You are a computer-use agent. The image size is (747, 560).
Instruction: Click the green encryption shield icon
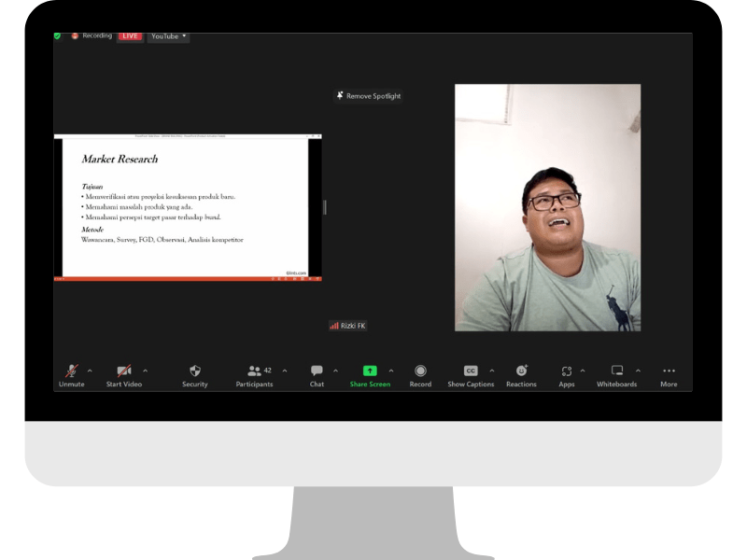[57, 35]
